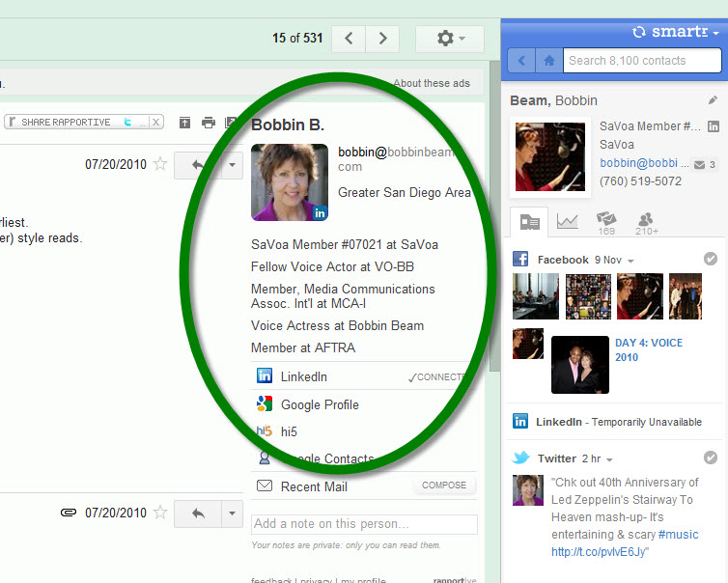Open dropdown beside second reply button

[232, 514]
